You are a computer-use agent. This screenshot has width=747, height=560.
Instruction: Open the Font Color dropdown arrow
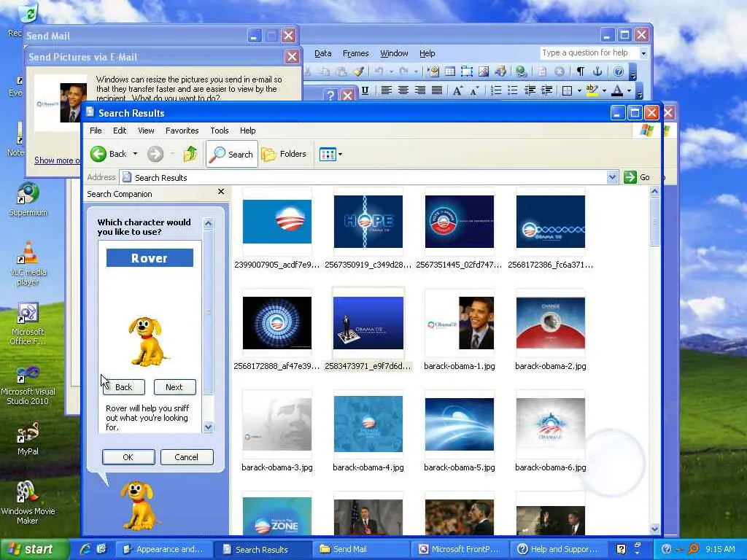pos(629,90)
